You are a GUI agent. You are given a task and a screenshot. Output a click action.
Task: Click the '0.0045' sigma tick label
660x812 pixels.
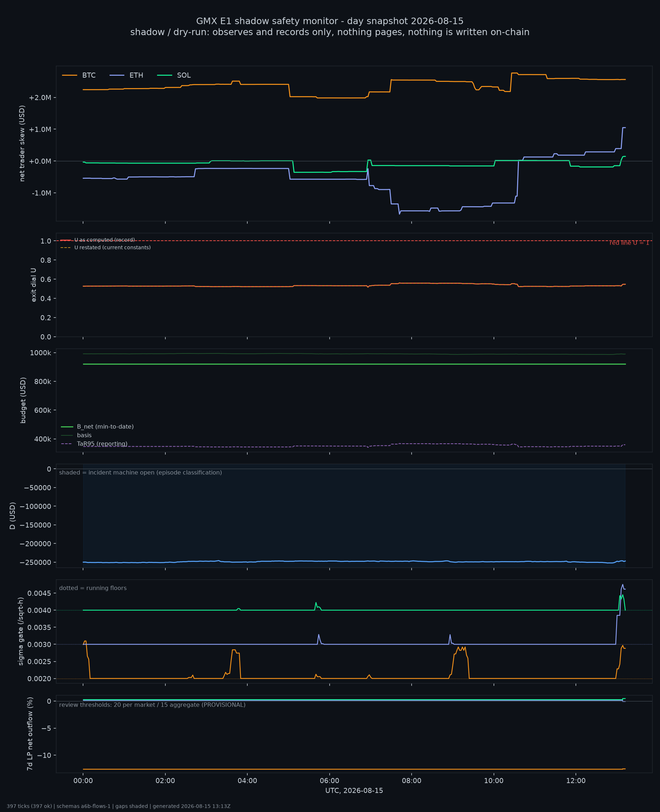coord(39,593)
